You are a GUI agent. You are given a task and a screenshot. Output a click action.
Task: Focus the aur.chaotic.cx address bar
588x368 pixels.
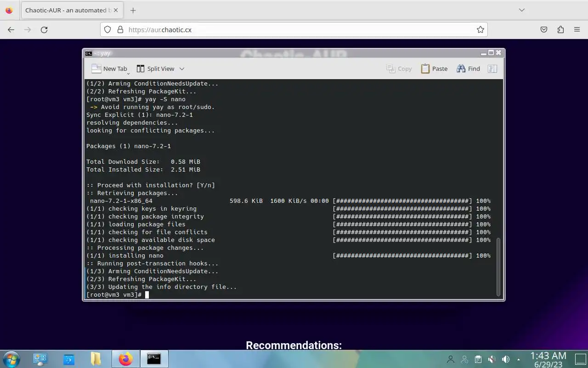(294, 29)
